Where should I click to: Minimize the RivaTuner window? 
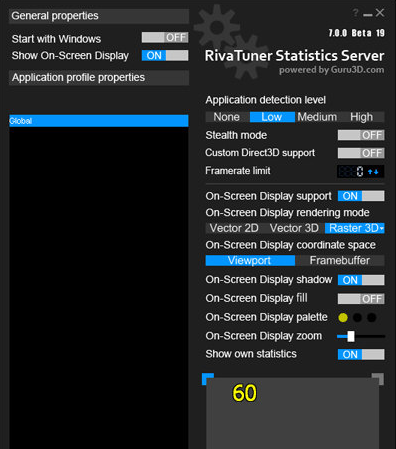(367, 15)
